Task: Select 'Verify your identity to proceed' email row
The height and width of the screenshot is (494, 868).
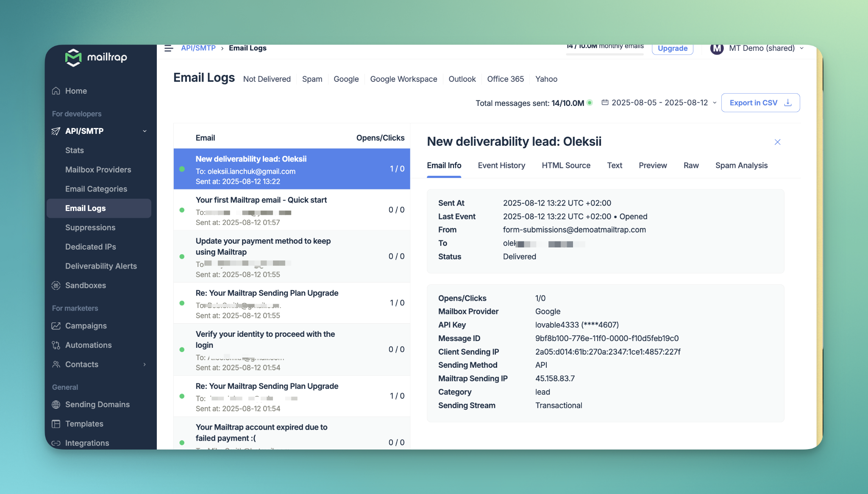Action: click(292, 350)
